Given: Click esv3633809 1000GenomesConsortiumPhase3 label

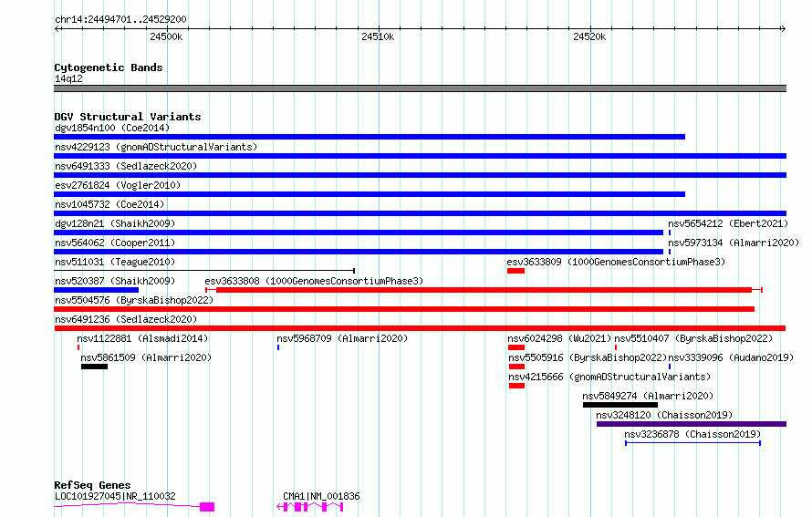Looking at the screenshot, I should (x=616, y=262).
